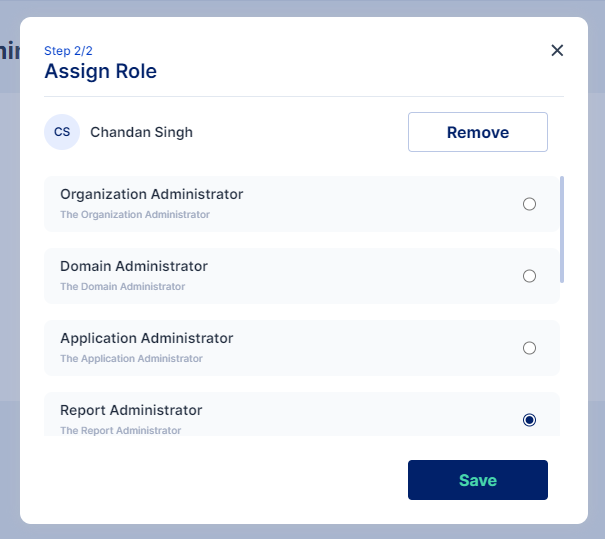Image resolution: width=605 pixels, height=539 pixels.
Task: Click "The Domain Administrator" description text
Action: (122, 287)
